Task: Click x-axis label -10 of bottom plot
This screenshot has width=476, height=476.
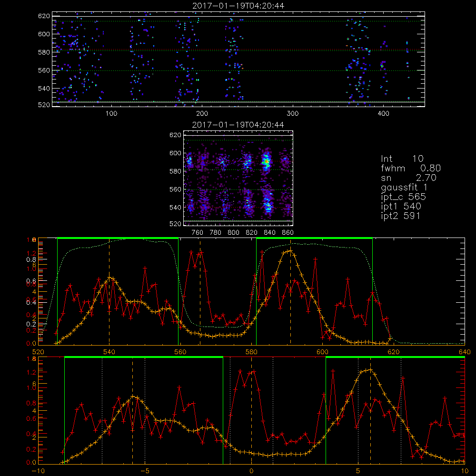Action: pyautogui.click(x=38, y=471)
